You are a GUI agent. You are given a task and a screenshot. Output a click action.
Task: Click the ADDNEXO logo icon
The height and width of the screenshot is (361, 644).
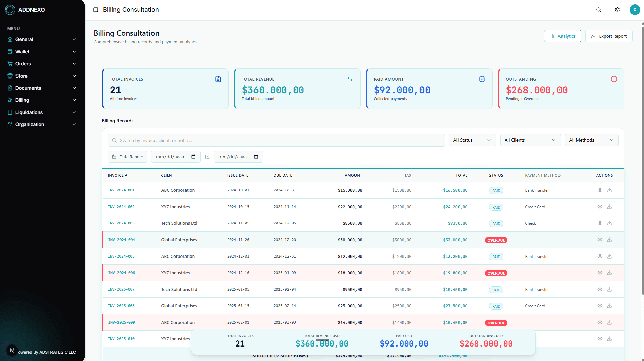coord(10,10)
